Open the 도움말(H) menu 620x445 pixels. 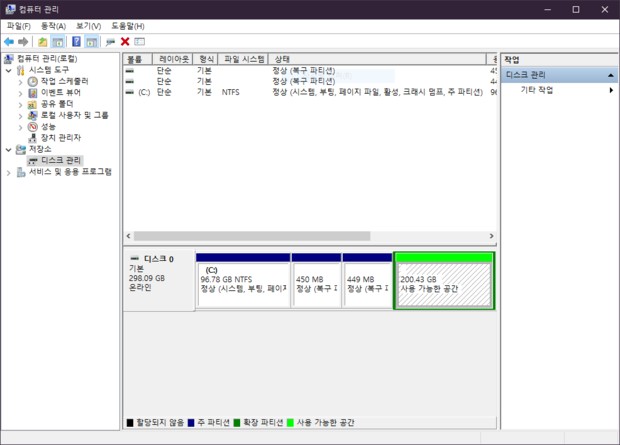128,26
